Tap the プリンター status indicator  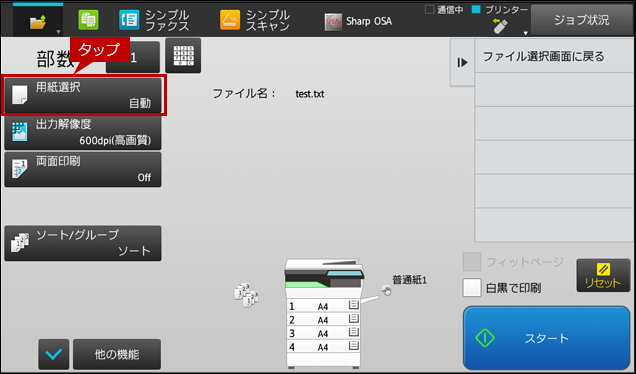pyautogui.click(x=500, y=10)
